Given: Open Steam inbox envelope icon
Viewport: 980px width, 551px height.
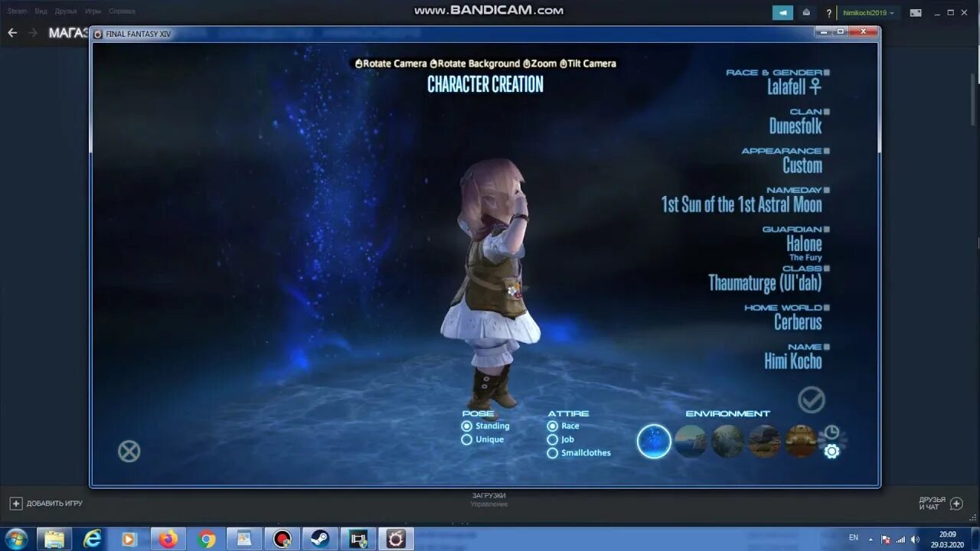Looking at the screenshot, I should pos(806,12).
